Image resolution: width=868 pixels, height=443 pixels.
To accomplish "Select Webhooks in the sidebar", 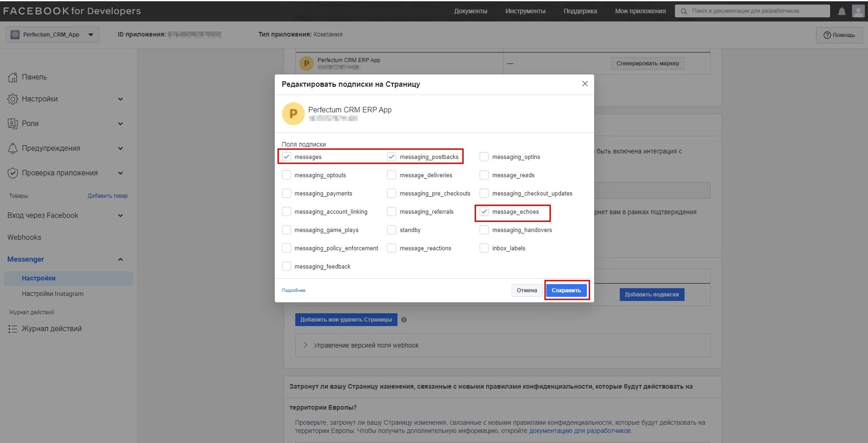I will pyautogui.click(x=24, y=237).
